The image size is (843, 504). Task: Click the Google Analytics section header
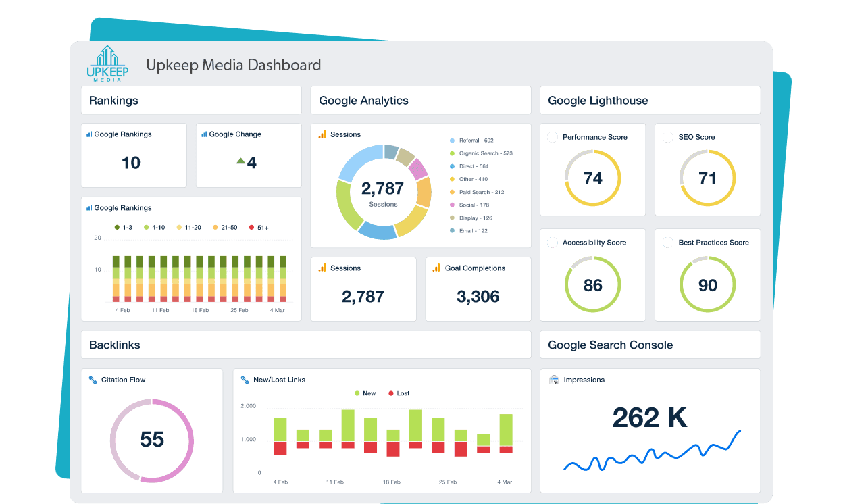[x=421, y=101]
